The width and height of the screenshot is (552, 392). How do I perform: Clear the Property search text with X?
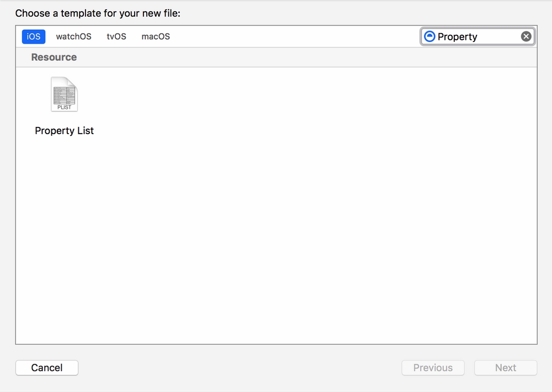tap(526, 36)
